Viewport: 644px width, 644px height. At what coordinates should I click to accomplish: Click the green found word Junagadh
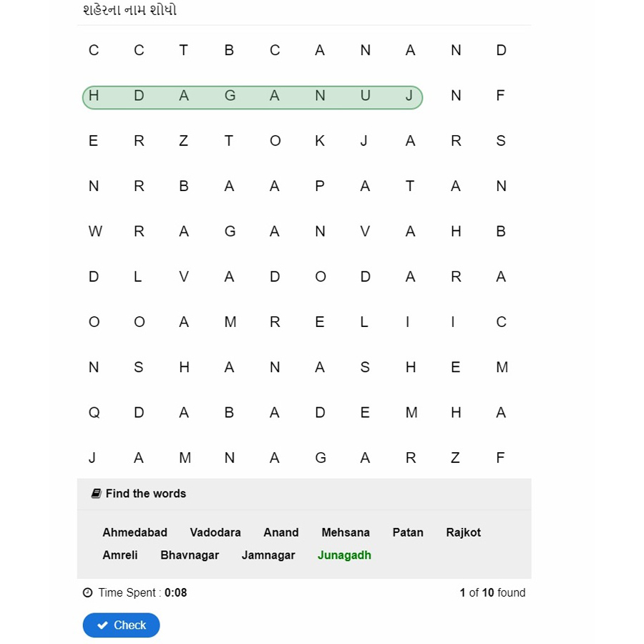pos(344,555)
